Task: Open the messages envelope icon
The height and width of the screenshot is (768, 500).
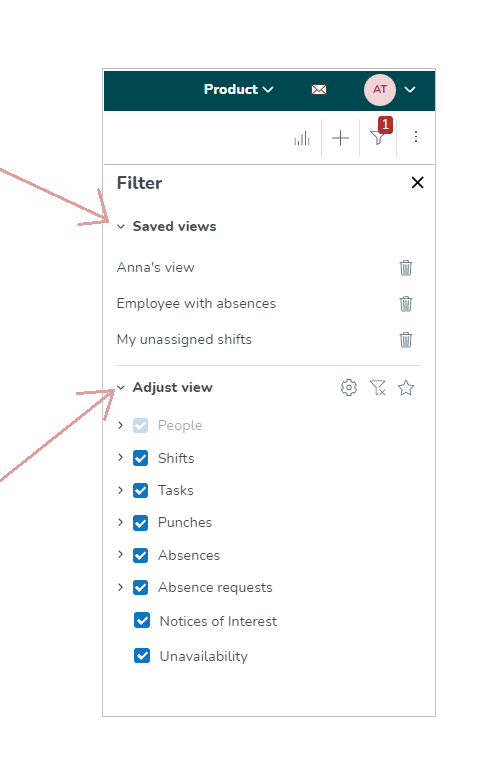Action: pos(319,90)
